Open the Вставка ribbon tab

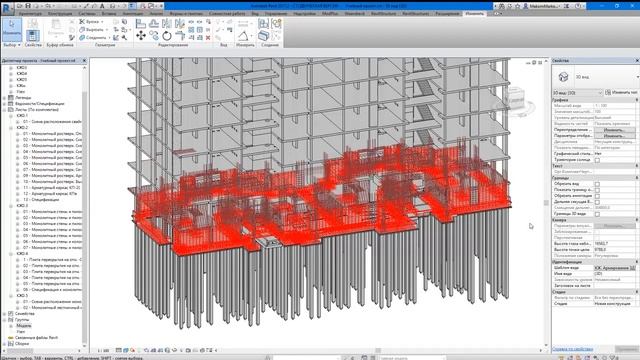(109, 13)
